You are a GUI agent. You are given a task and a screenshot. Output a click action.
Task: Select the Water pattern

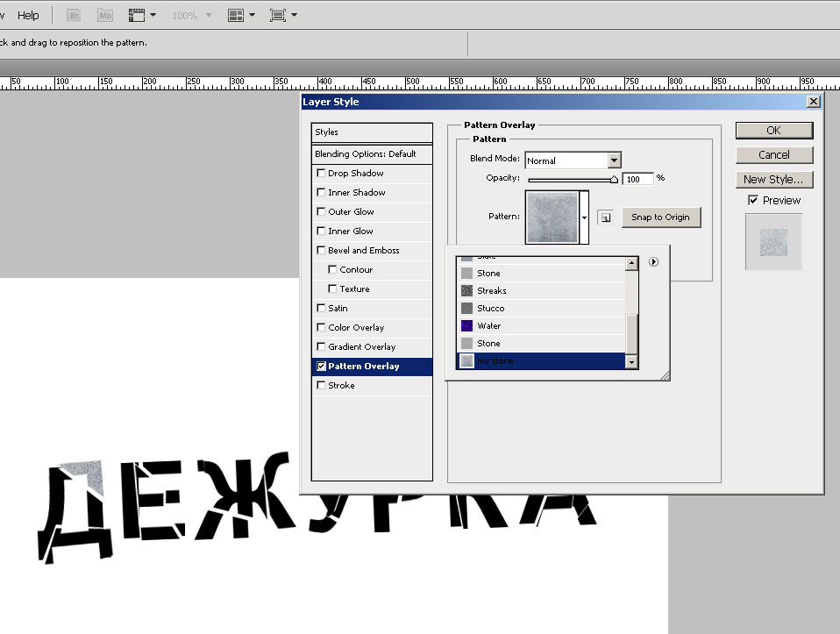coord(541,326)
